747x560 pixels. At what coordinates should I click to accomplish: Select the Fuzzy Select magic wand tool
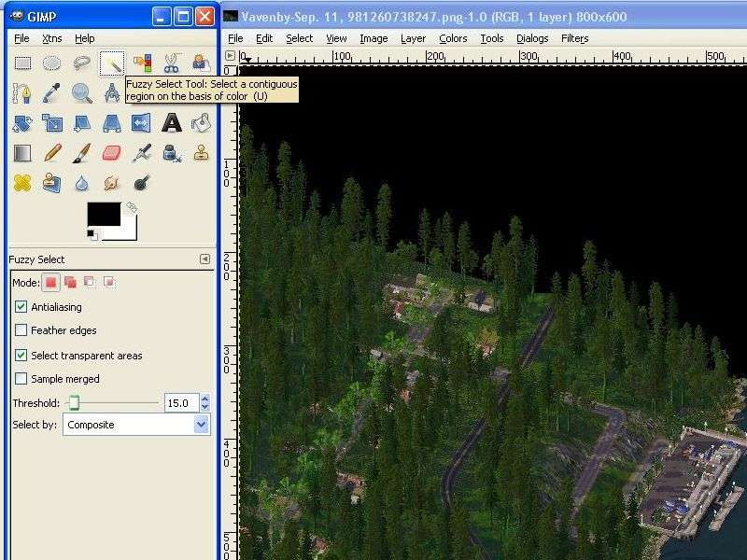click(112, 63)
